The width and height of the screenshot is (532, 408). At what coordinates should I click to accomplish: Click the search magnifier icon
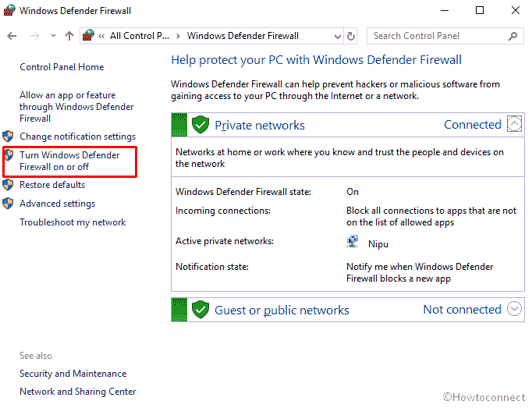512,36
